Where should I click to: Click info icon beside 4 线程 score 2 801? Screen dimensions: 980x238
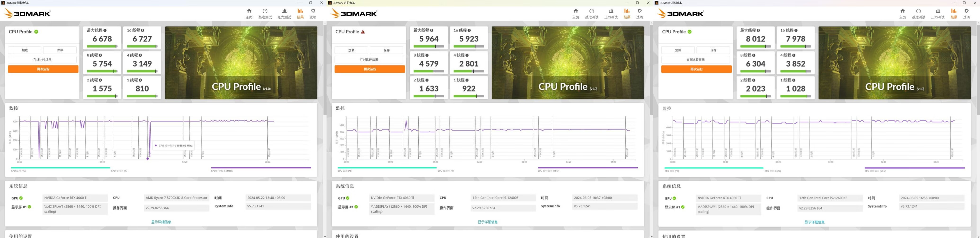(467, 55)
